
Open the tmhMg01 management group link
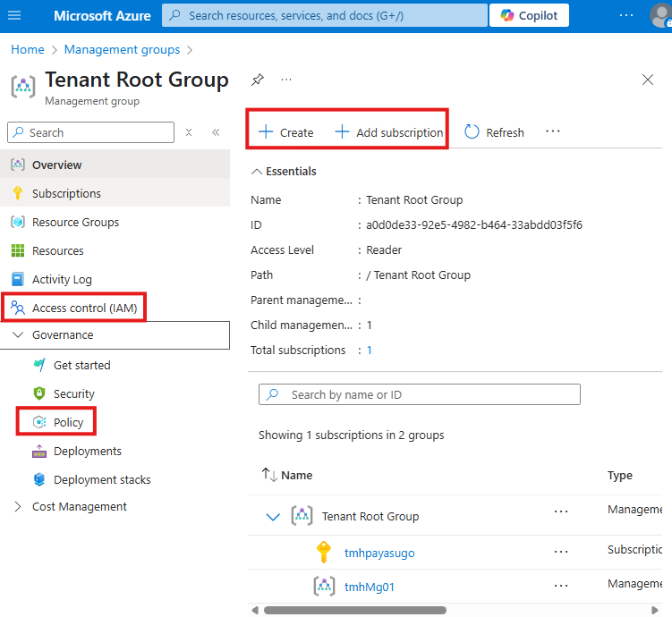(369, 587)
